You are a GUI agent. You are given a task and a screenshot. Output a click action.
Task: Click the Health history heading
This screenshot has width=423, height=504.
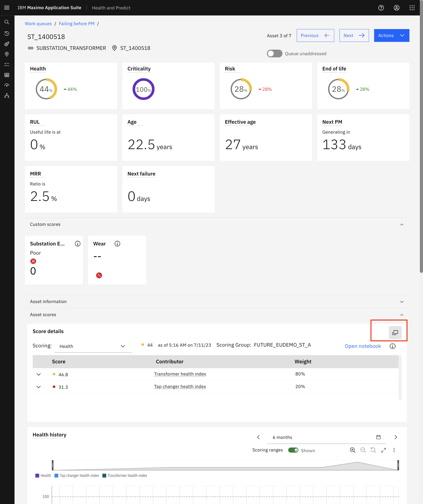49,435
